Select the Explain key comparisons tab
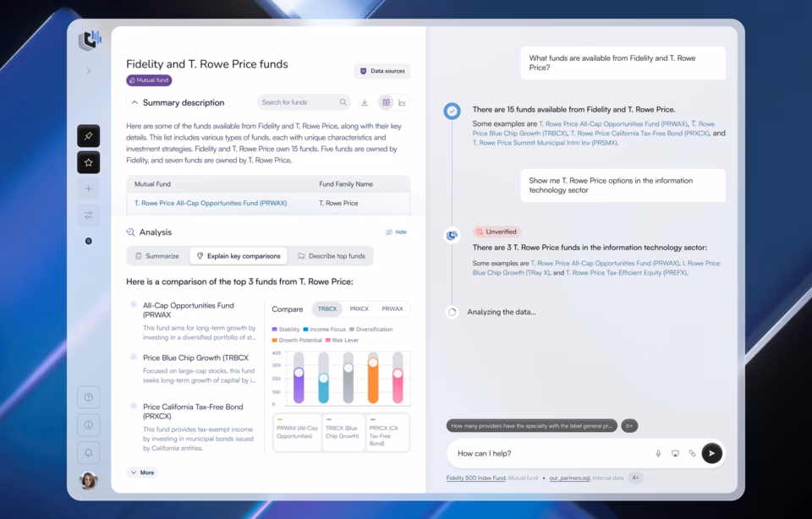 [x=239, y=256]
